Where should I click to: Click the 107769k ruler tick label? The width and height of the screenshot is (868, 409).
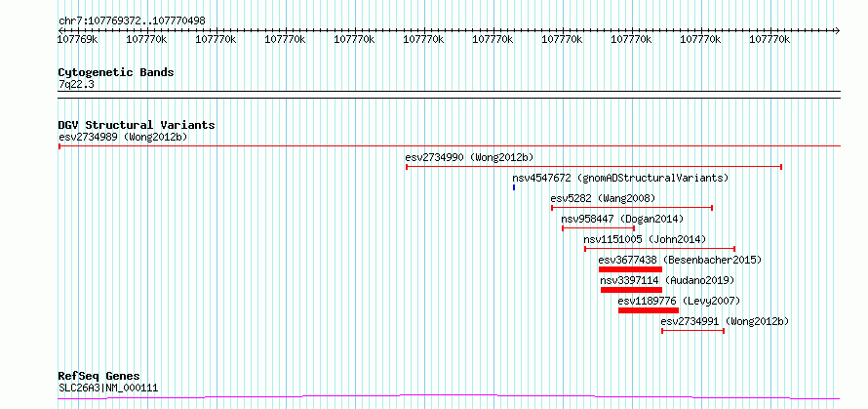77,39
